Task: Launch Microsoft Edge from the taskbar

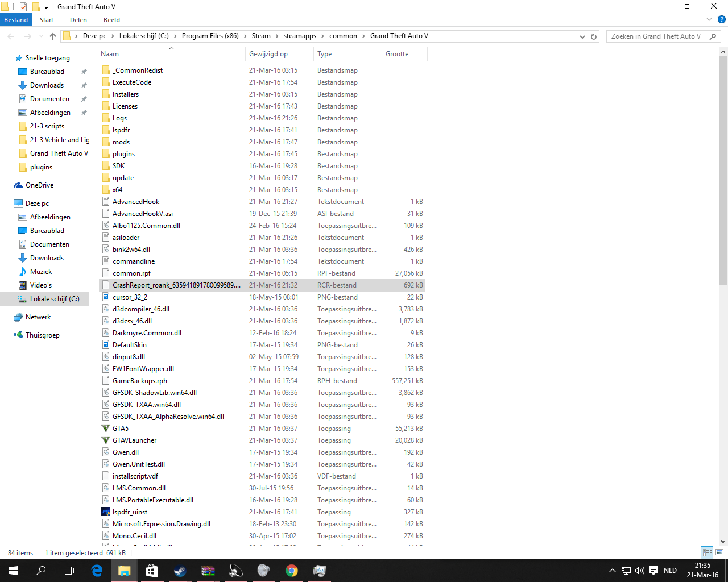Action: point(97,571)
